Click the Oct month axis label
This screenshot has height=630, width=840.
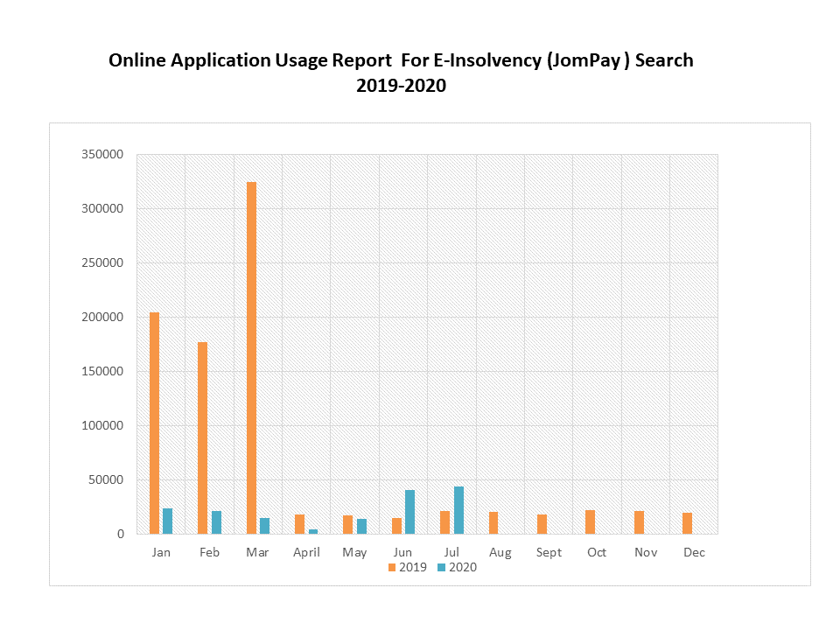tap(597, 552)
